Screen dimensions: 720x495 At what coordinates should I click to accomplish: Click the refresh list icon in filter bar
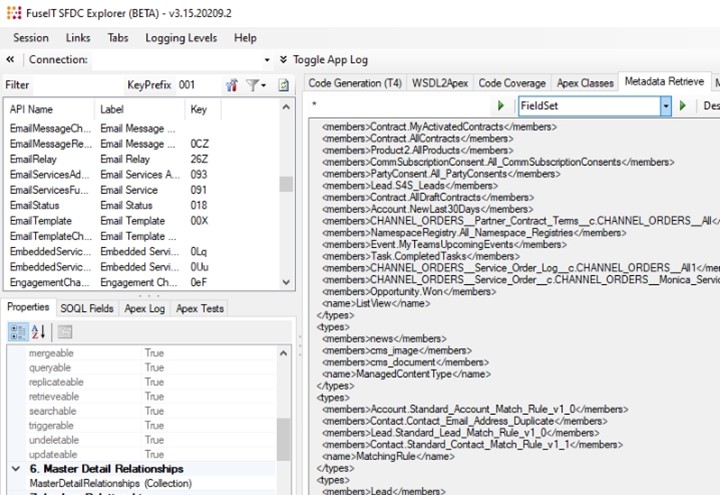tap(284, 85)
